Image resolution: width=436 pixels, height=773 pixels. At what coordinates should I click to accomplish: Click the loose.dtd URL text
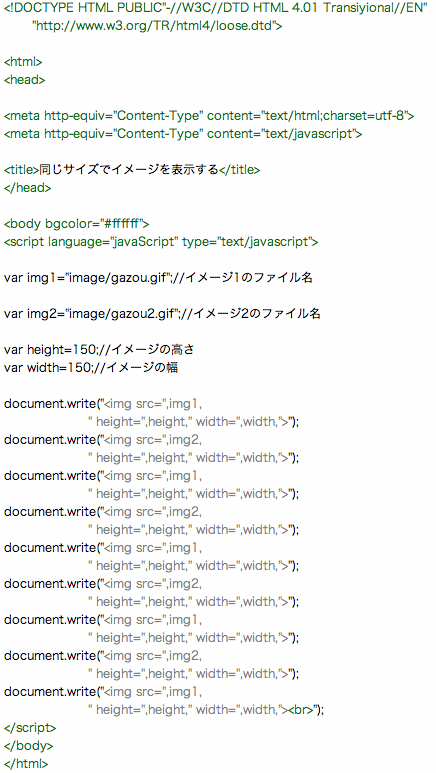pyautogui.click(x=157, y=26)
